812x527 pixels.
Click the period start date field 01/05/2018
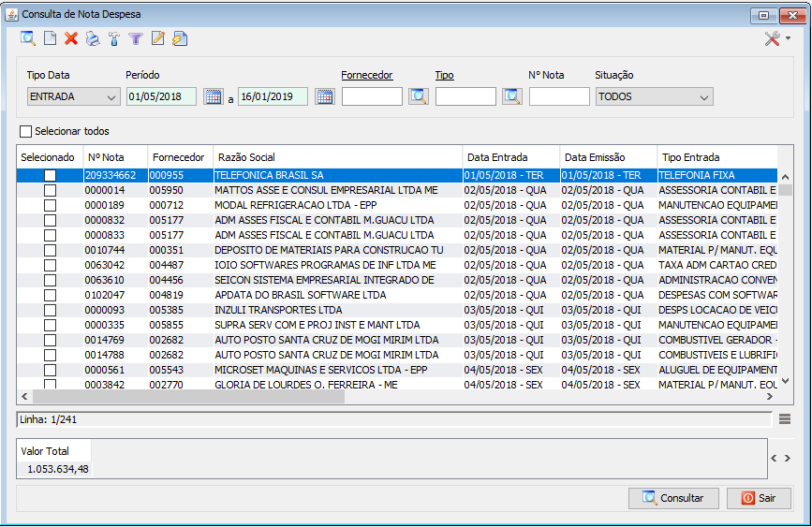coord(162,96)
